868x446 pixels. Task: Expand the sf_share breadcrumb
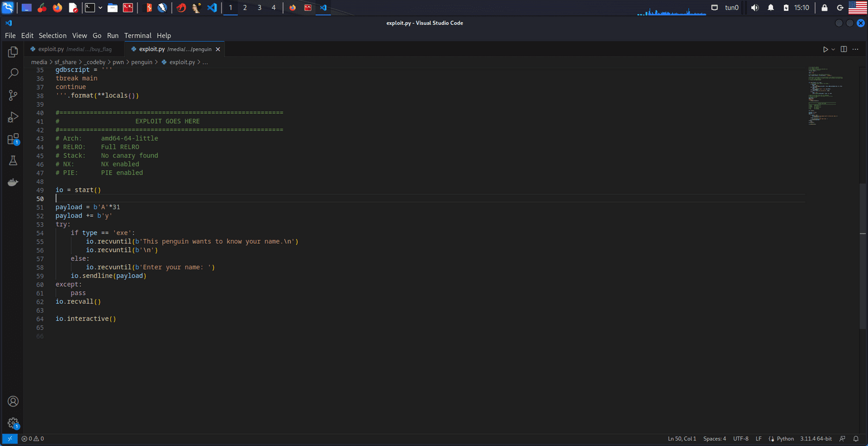coord(65,62)
